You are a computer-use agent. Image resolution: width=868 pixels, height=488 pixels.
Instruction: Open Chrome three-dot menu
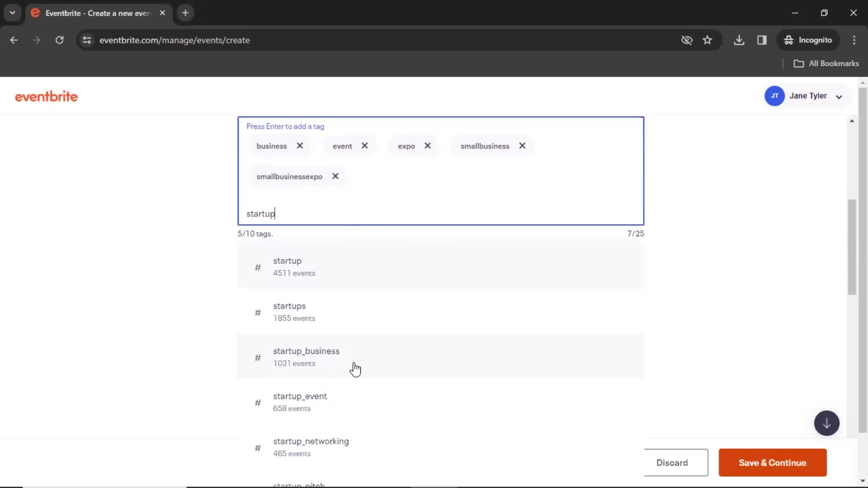(x=854, y=40)
